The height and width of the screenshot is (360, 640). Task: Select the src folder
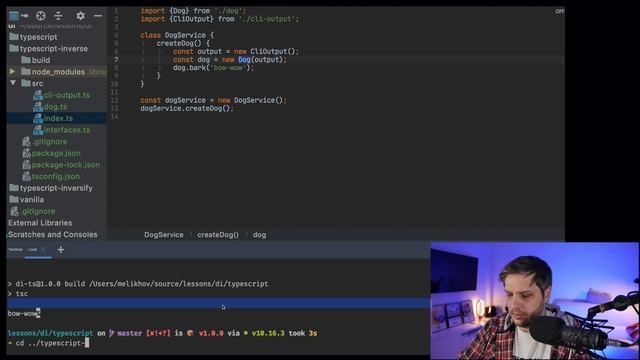tap(38, 84)
